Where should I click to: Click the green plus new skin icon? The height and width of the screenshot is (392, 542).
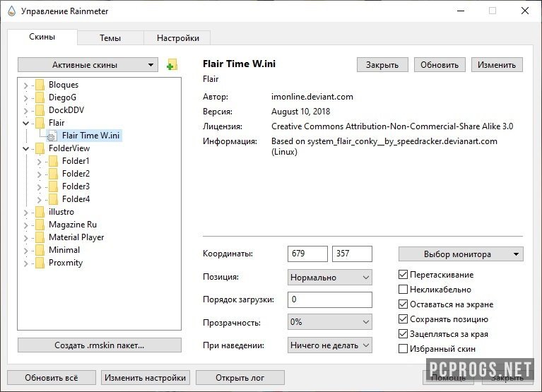(x=172, y=64)
